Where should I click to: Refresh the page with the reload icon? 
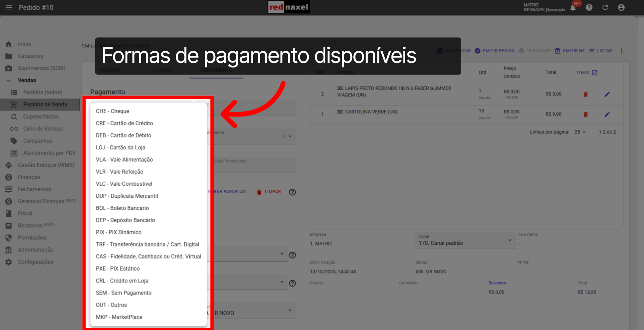tap(605, 7)
